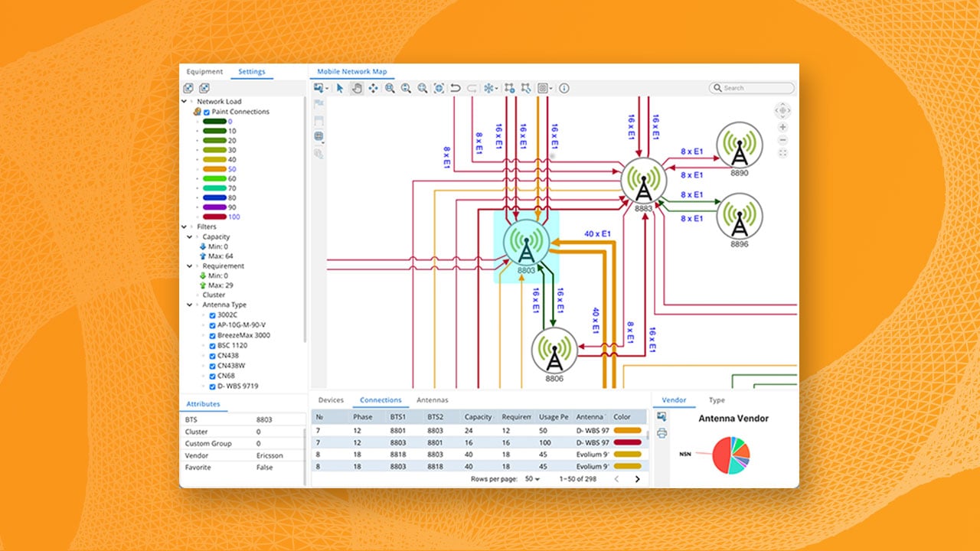This screenshot has height=551, width=980.
Task: Click the print chart icon
Action: [x=661, y=433]
